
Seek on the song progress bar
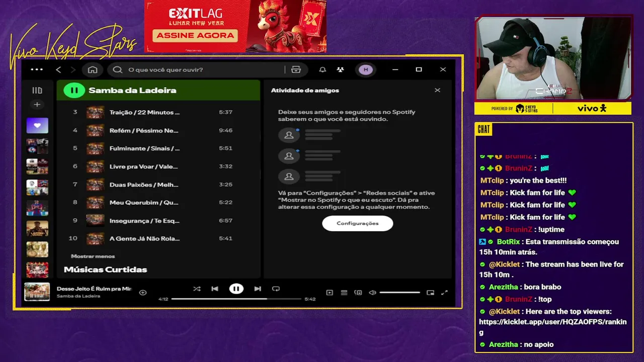[x=236, y=299]
